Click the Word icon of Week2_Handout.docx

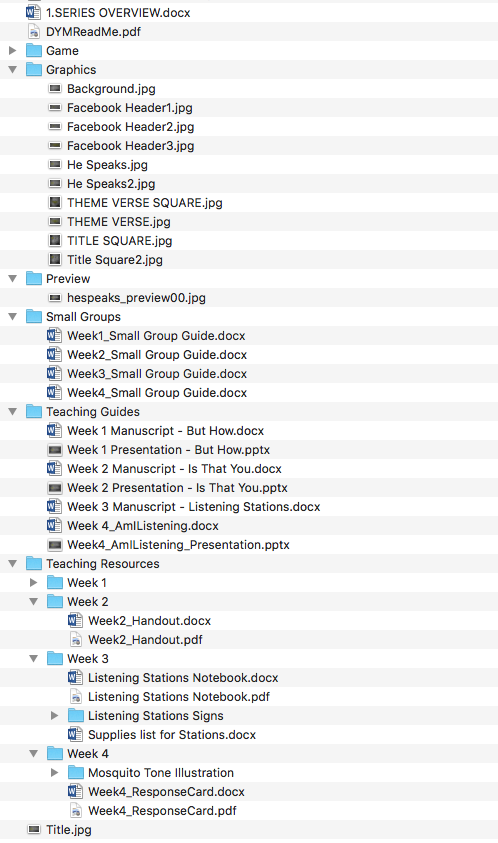pyautogui.click(x=75, y=620)
